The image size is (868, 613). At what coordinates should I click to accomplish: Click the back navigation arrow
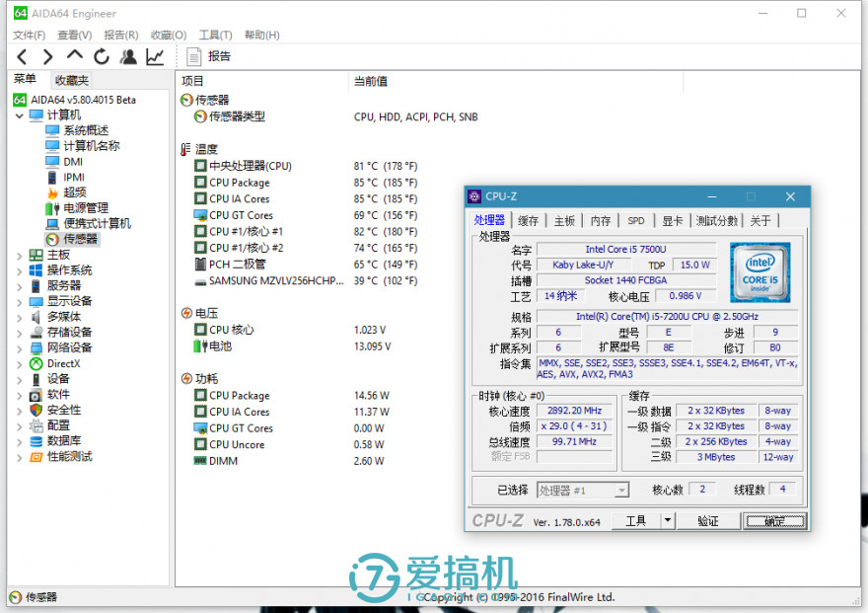[x=22, y=56]
